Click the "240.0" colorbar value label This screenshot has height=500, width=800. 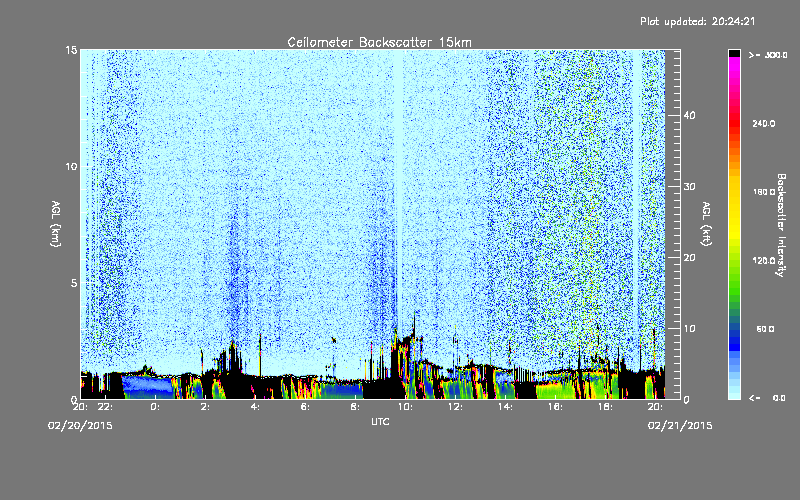coord(764,124)
